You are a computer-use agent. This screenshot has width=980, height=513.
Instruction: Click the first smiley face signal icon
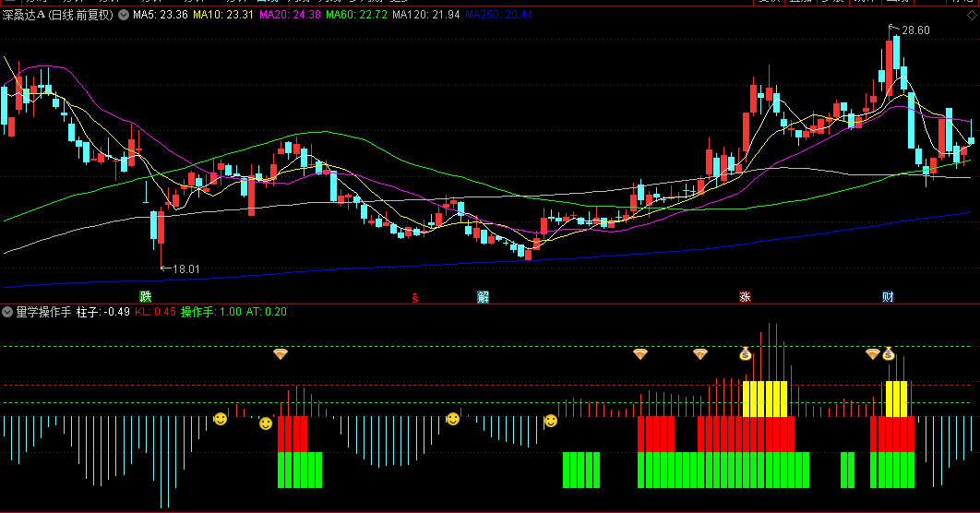tap(221, 419)
